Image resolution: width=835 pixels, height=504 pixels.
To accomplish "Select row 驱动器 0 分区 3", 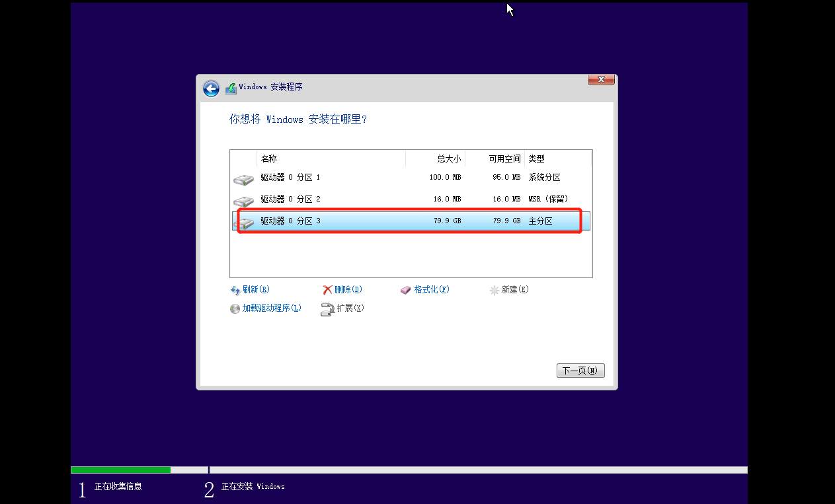I will [x=411, y=221].
